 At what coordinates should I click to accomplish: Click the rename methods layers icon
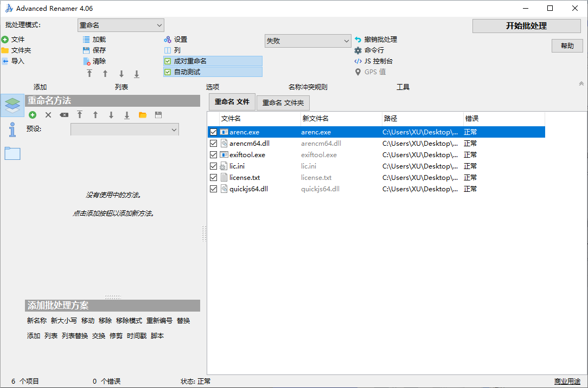click(12, 105)
